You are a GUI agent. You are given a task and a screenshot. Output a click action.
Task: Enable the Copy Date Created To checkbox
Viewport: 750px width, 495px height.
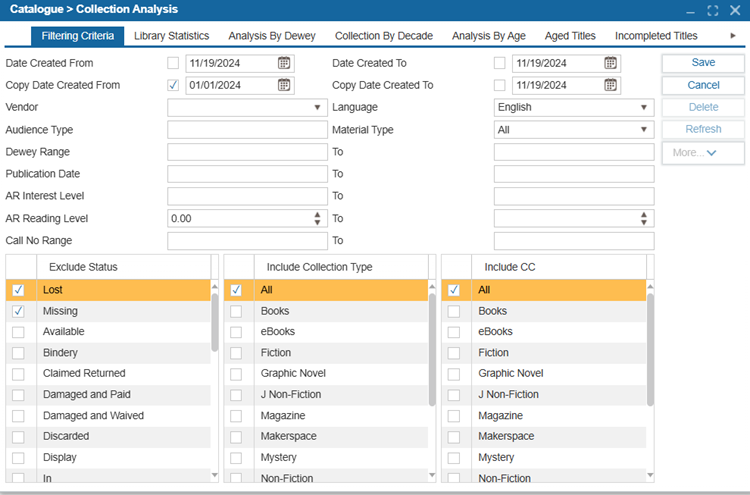click(x=499, y=85)
